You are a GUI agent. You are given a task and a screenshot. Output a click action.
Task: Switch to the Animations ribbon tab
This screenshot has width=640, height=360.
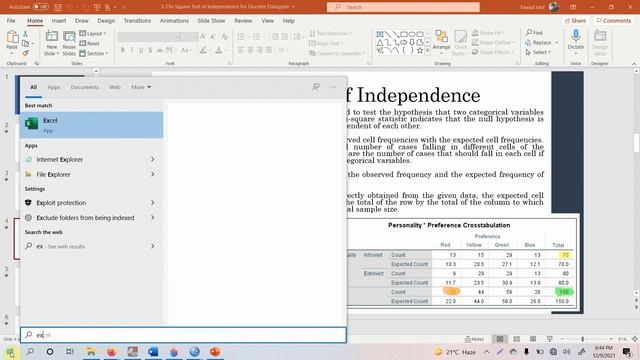pyautogui.click(x=174, y=20)
